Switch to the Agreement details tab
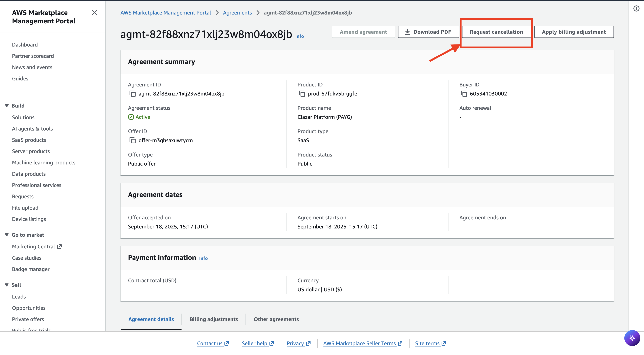The width and height of the screenshot is (644, 355). point(151,319)
